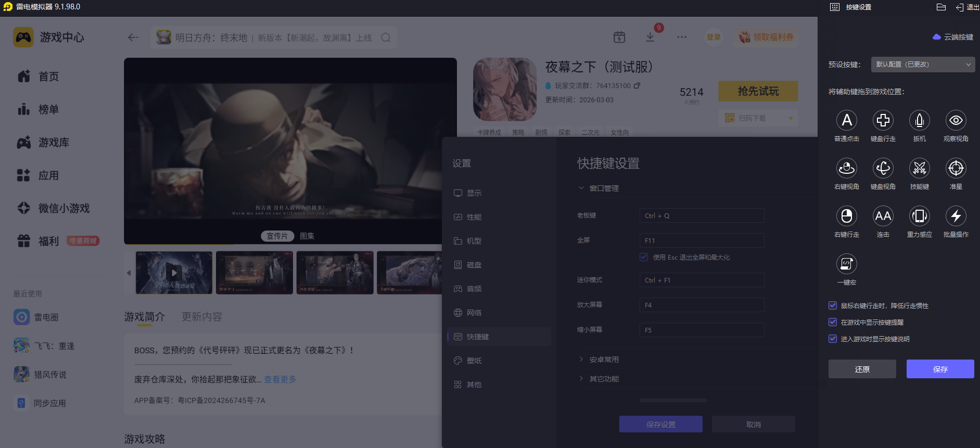980x448 pixels.
Task: Select the 右键行走 (right-click walk) mouse icon
Action: 847,216
